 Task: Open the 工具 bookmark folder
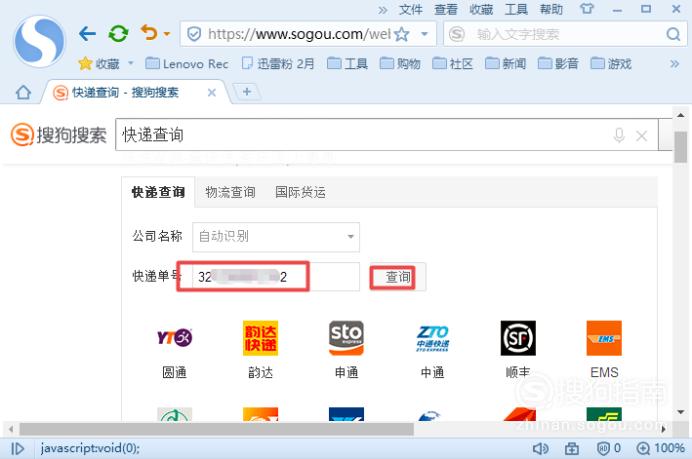(x=347, y=64)
